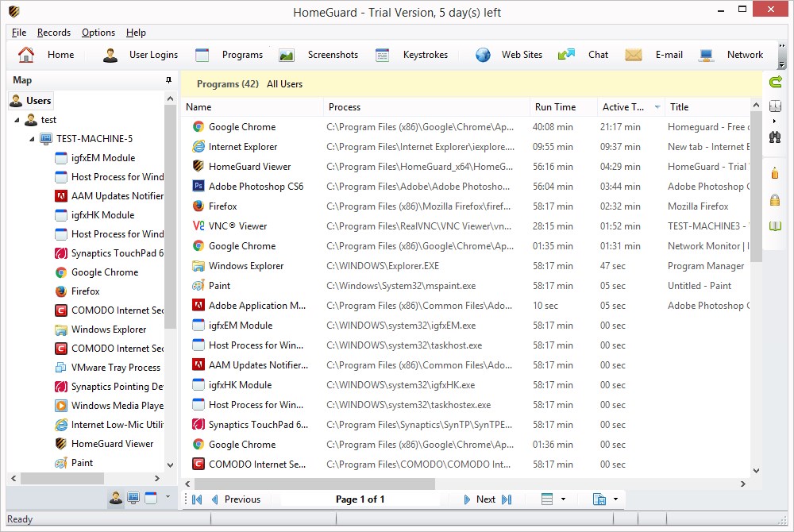Open the User Logins view

[141, 55]
